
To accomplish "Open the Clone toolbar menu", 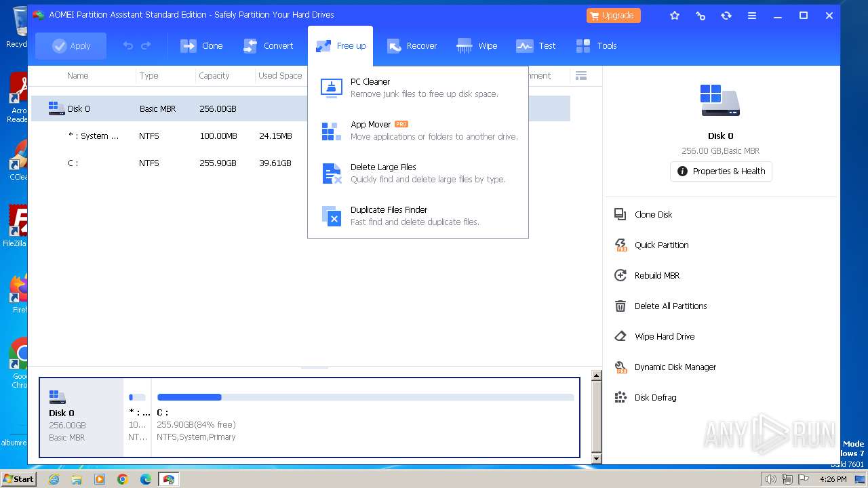I will (201, 45).
